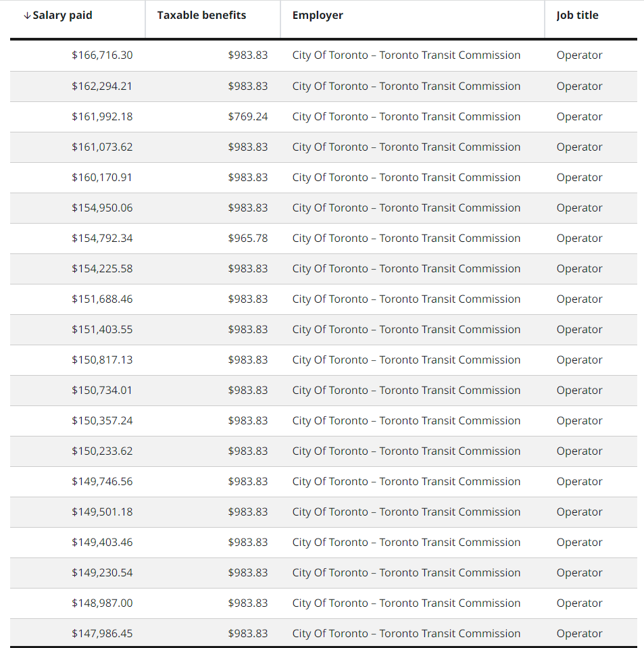Image resolution: width=644 pixels, height=648 pixels.
Task: Sort by Employer column header
Action: pyautogui.click(x=318, y=16)
